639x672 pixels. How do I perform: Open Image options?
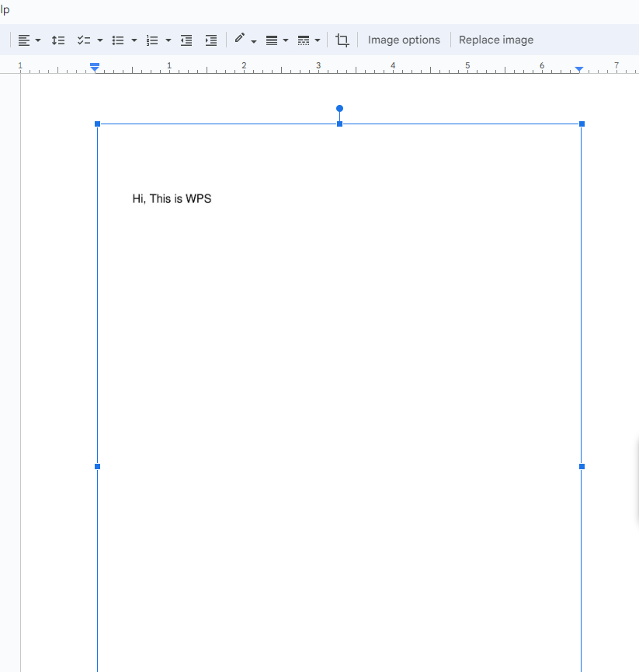404,40
